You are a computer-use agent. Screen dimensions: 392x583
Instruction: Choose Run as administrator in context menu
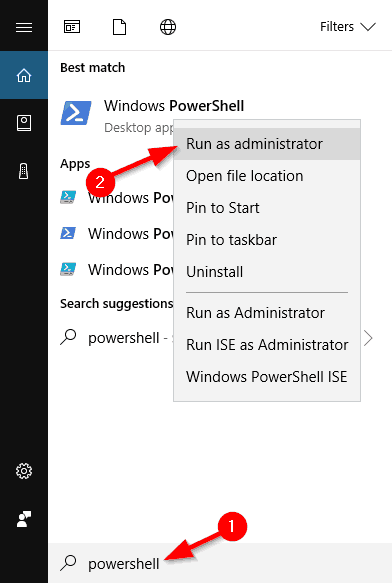click(267, 144)
